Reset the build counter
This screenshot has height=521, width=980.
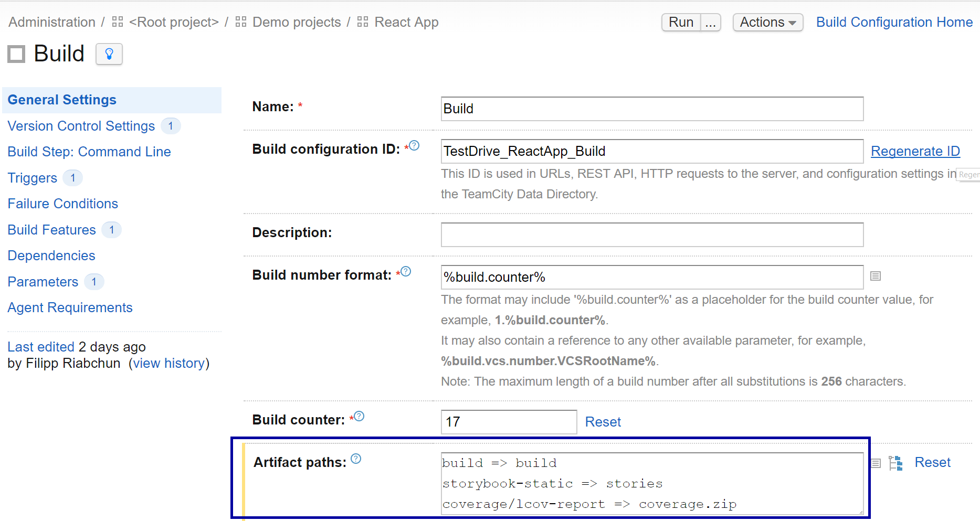pyautogui.click(x=603, y=422)
